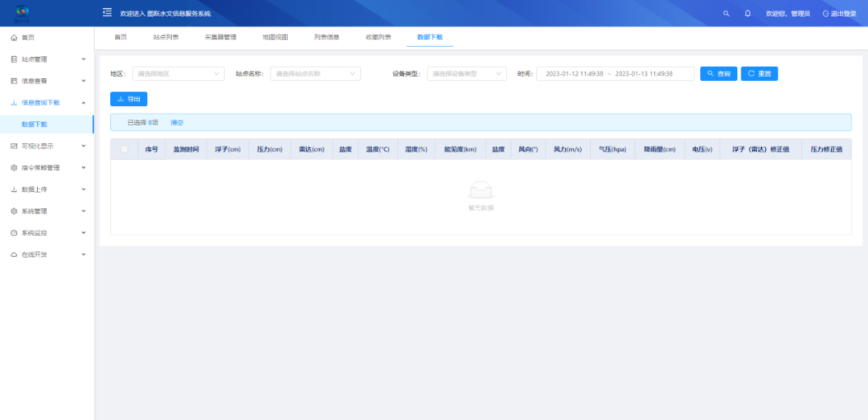This screenshot has width=868, height=420.
Task: Expand the 系统管理 menu chevron
Action: click(84, 211)
